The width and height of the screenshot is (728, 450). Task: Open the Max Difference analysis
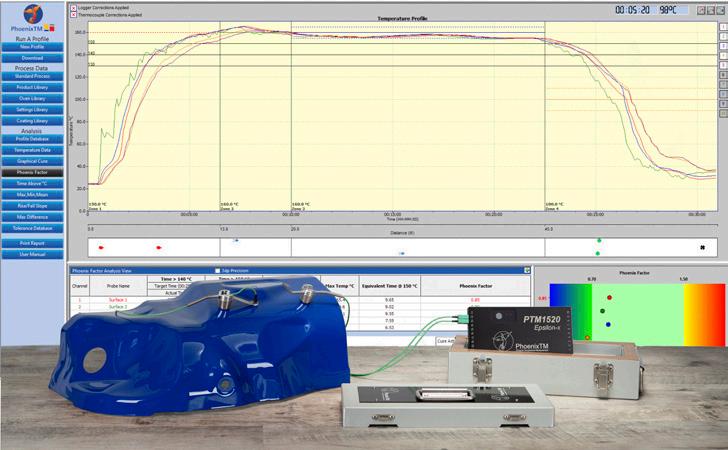coord(32,217)
